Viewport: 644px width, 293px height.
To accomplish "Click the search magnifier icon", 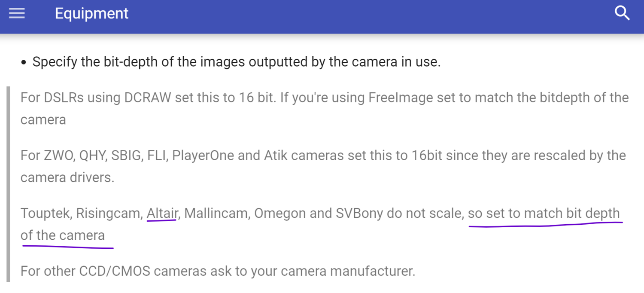I will pyautogui.click(x=622, y=14).
